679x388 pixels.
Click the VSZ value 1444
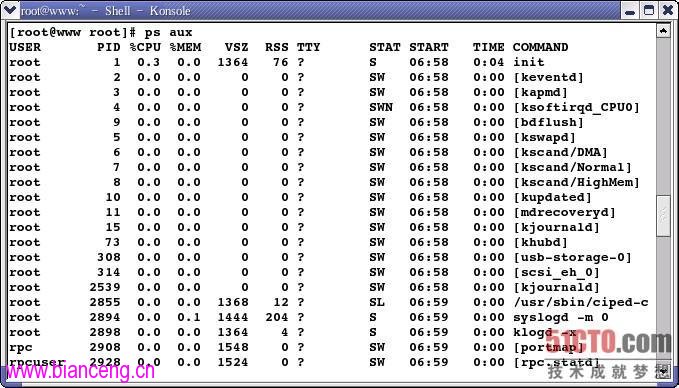click(233, 317)
